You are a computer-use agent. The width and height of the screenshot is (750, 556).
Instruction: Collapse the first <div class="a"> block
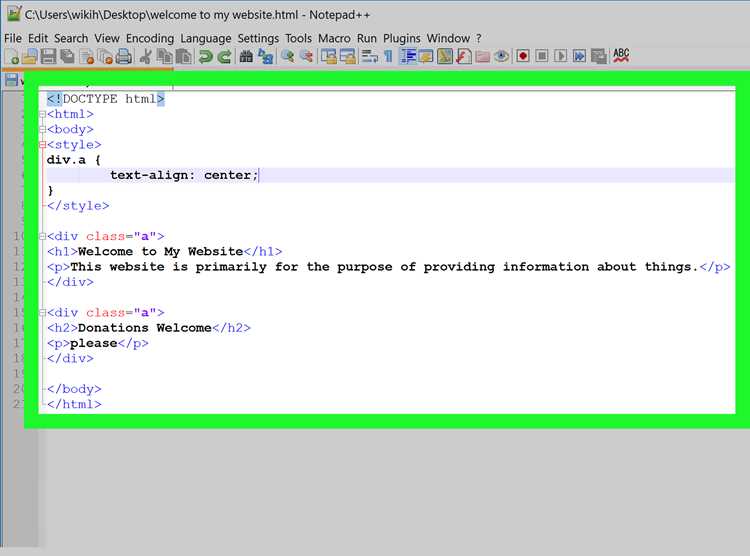(x=42, y=236)
